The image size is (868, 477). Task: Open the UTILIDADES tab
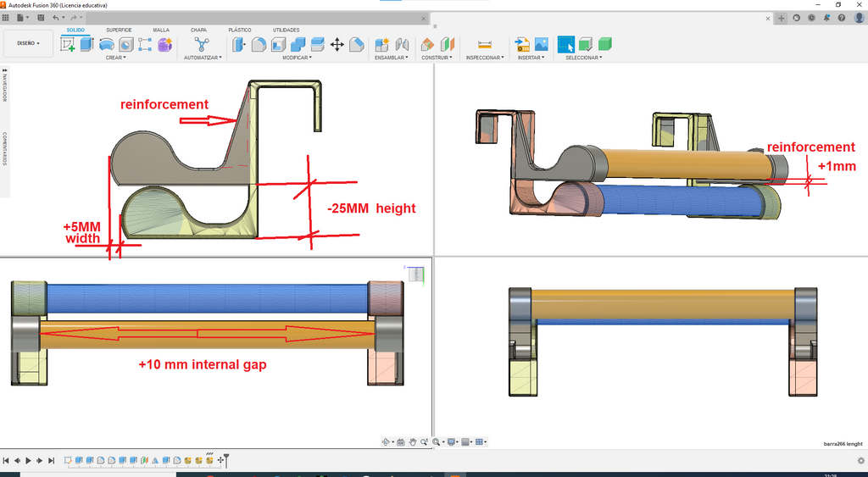[287, 30]
